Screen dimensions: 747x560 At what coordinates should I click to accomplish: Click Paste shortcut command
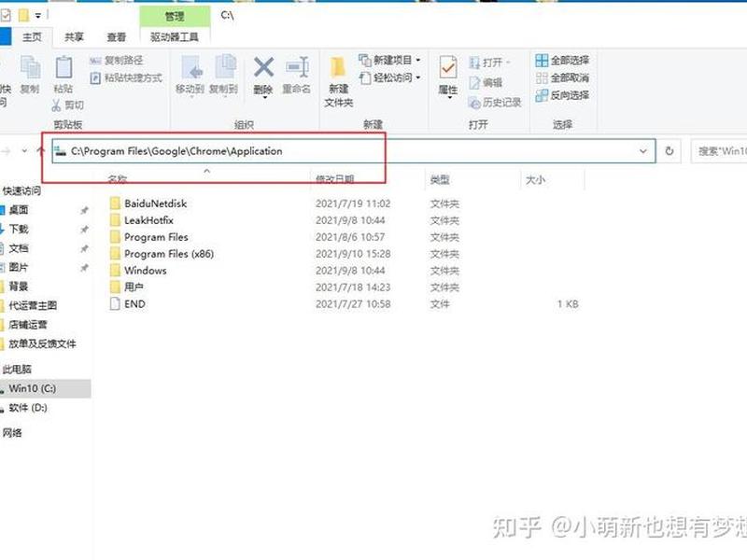pyautogui.click(x=126, y=77)
